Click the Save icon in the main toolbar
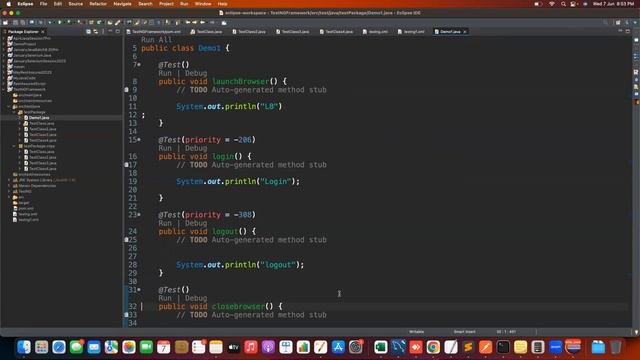 click(x=16, y=22)
